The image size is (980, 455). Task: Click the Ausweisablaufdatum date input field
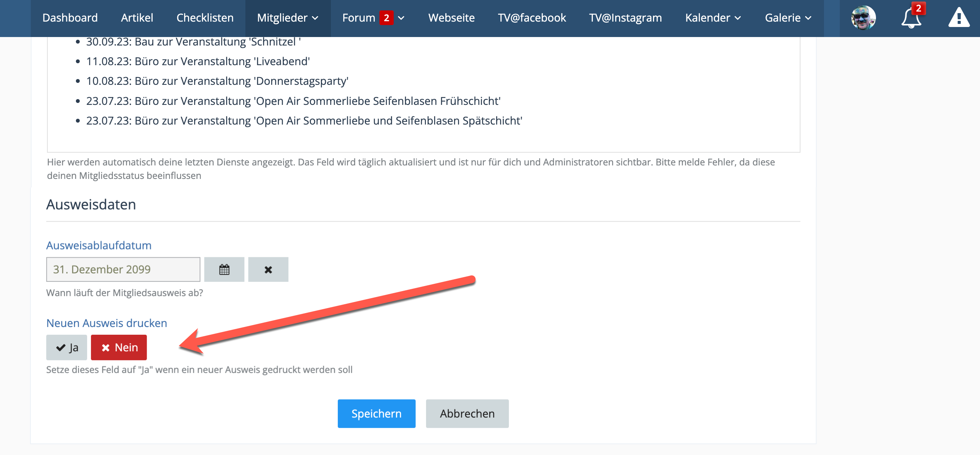click(x=123, y=270)
